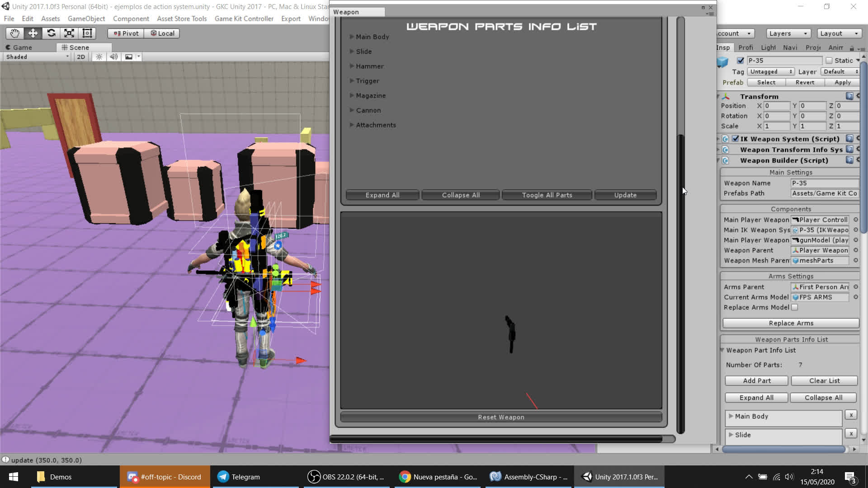The width and height of the screenshot is (868, 488).
Task: Click the Reset Weapon button
Action: (x=501, y=417)
